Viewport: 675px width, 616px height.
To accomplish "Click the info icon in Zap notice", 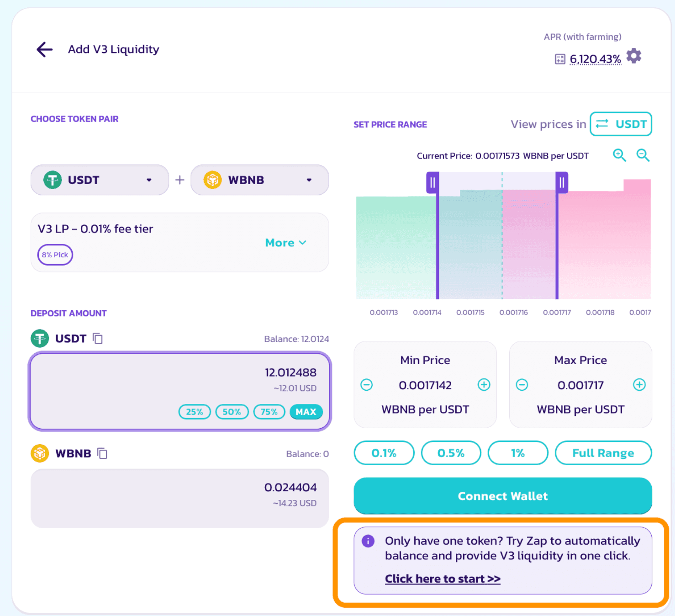I will point(368,541).
